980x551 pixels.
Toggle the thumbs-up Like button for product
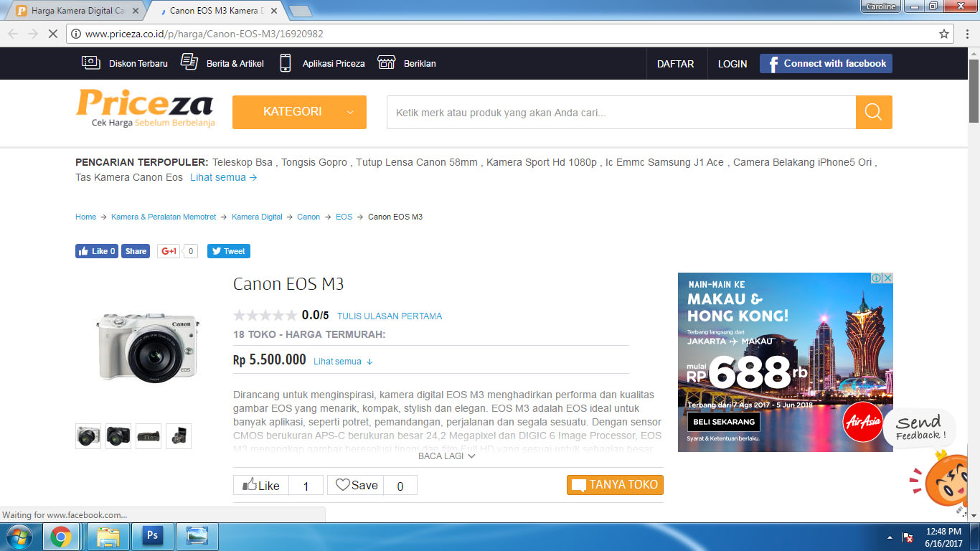pyautogui.click(x=261, y=485)
